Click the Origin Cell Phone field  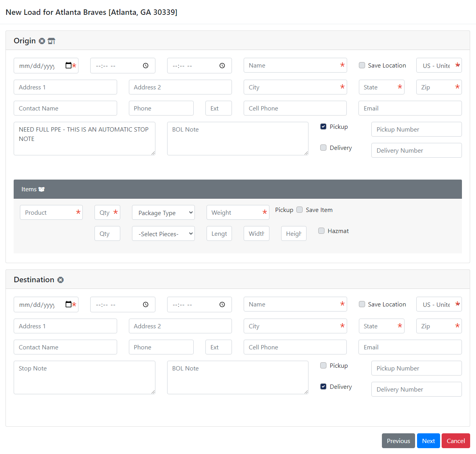pos(295,108)
